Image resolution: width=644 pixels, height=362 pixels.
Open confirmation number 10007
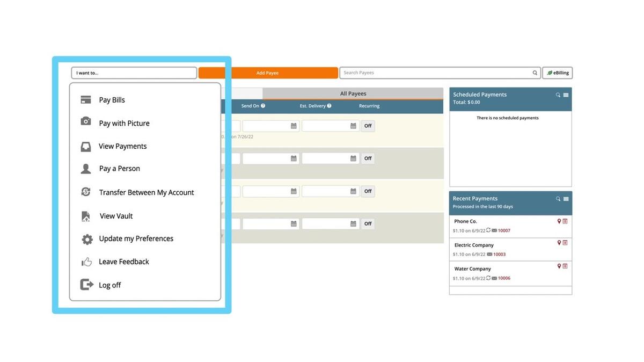(504, 230)
